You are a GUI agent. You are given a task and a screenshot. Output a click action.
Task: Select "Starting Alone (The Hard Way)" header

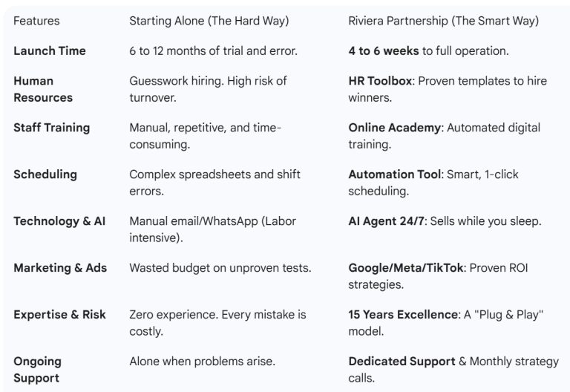(x=207, y=21)
